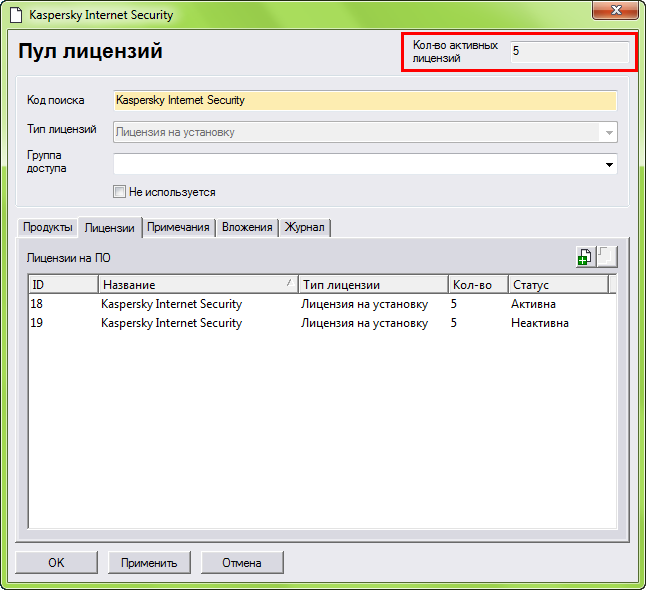646x590 pixels.
Task: Click the 'Кол-во активных лицензий' field
Action: [x=570, y=52]
